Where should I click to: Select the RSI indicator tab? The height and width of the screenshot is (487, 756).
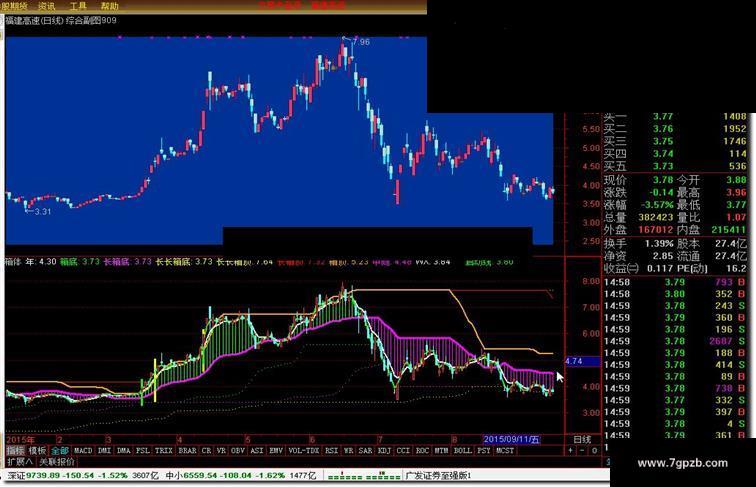(x=331, y=451)
